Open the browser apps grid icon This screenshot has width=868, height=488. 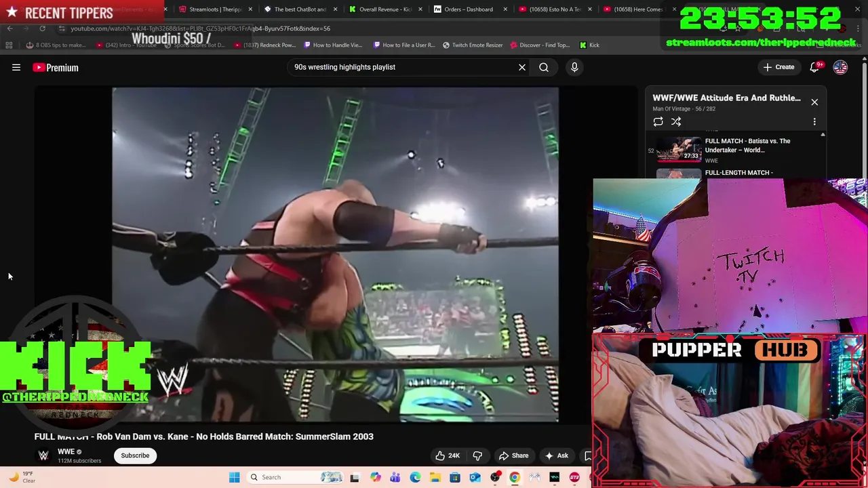tap(9, 45)
